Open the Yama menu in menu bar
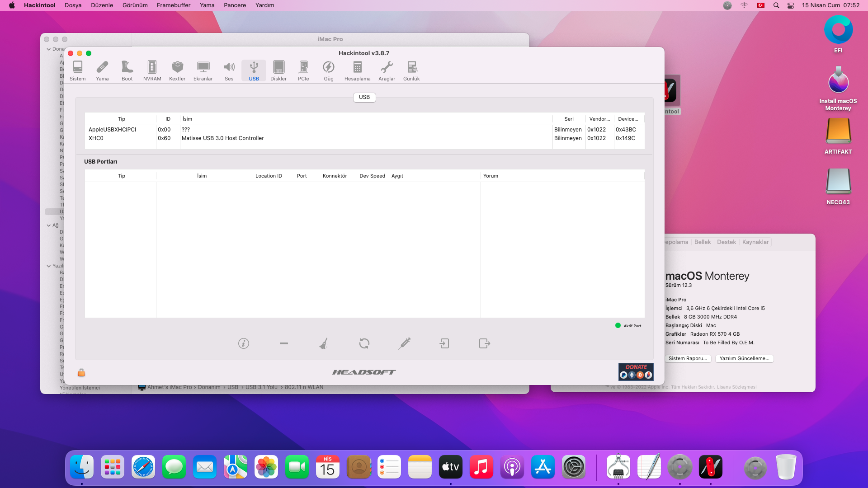The image size is (868, 488). (207, 5)
